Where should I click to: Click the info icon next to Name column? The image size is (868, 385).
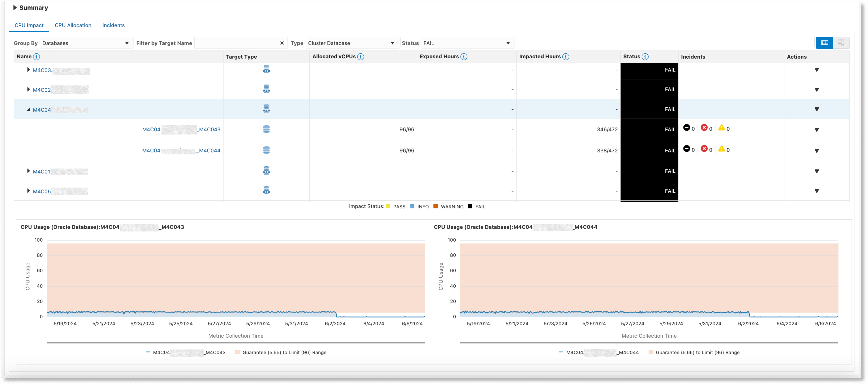pyautogui.click(x=37, y=57)
